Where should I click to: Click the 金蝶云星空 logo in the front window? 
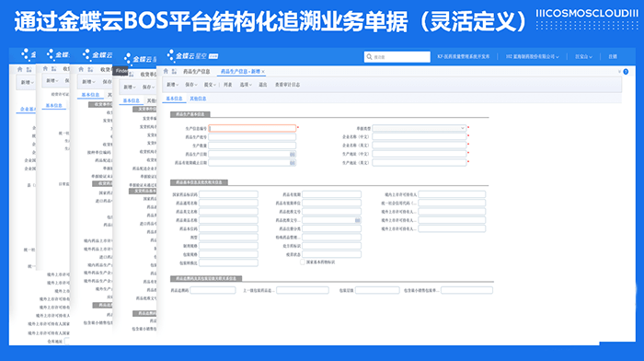click(192, 55)
